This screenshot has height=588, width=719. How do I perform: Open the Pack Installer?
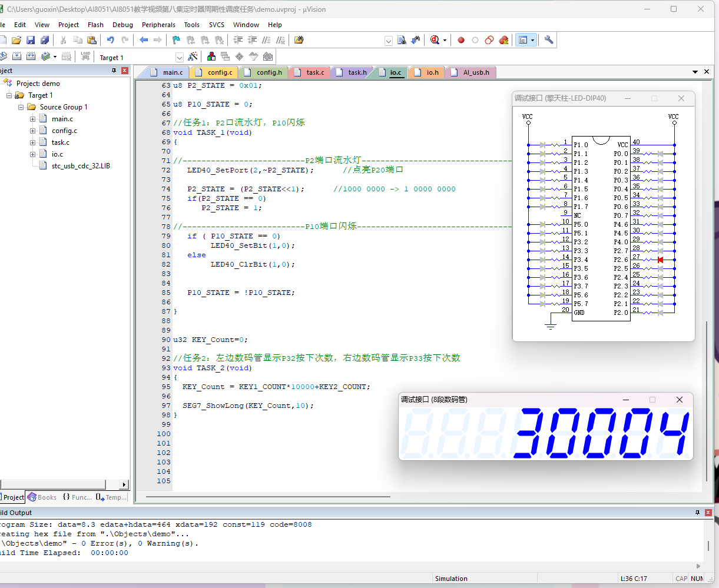[268, 57]
